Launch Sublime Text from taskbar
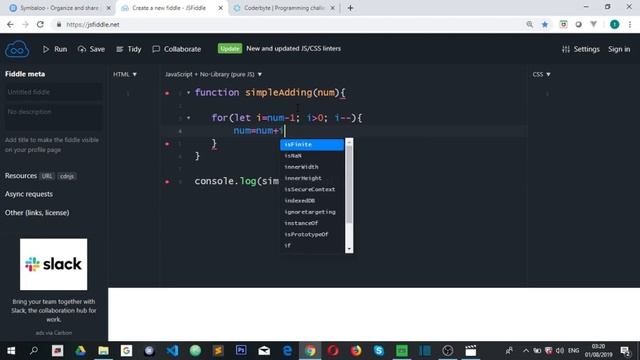 click(218, 351)
